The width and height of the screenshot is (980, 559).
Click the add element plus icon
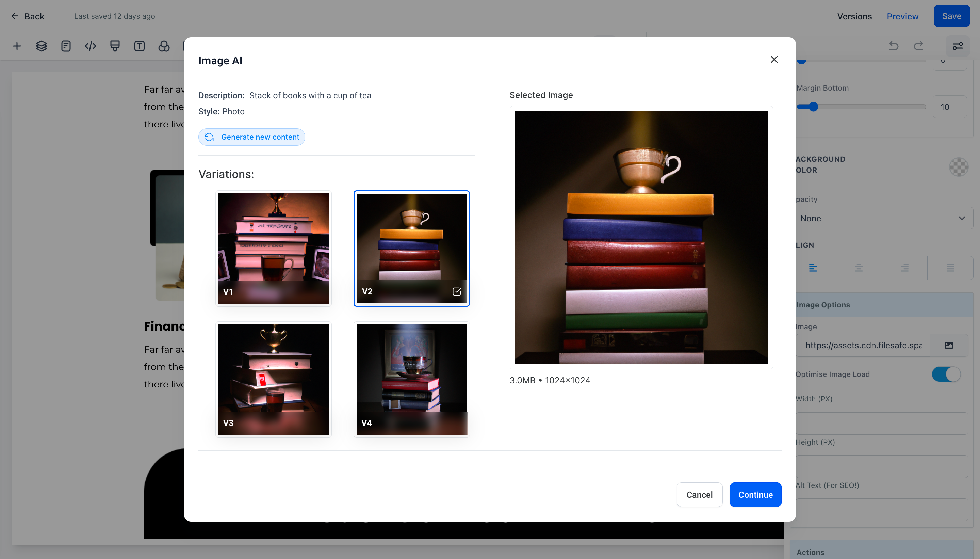coord(17,46)
